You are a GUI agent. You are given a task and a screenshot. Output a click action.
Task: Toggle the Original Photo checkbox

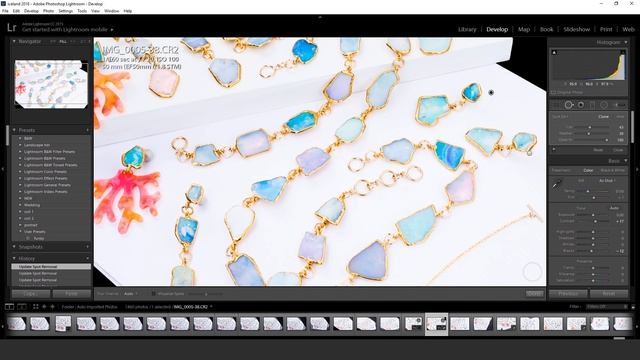(x=553, y=93)
